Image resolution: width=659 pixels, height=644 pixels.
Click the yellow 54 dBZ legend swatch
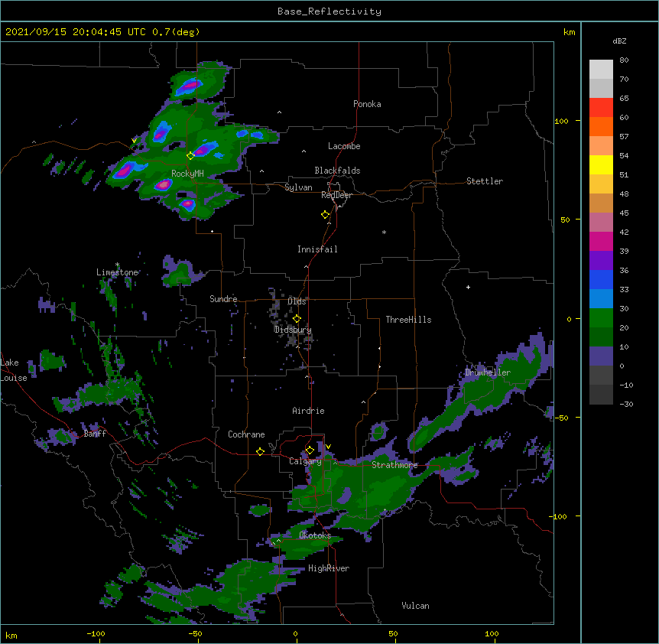coord(601,164)
